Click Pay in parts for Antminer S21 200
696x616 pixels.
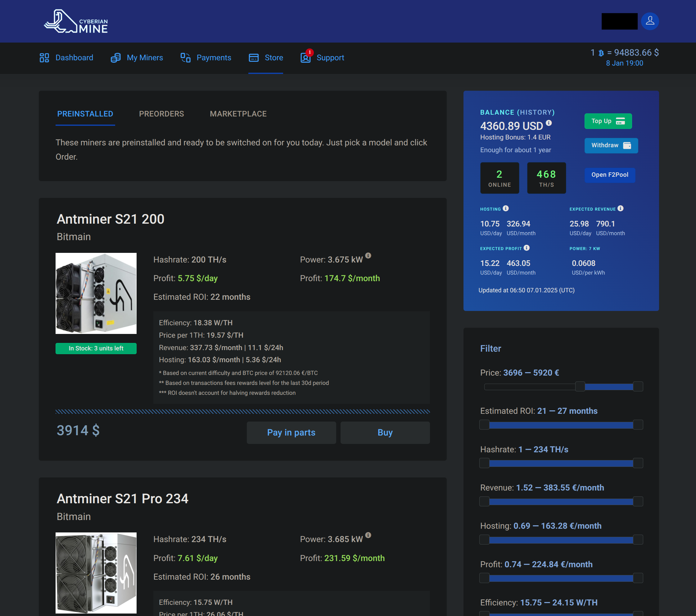tap(291, 432)
